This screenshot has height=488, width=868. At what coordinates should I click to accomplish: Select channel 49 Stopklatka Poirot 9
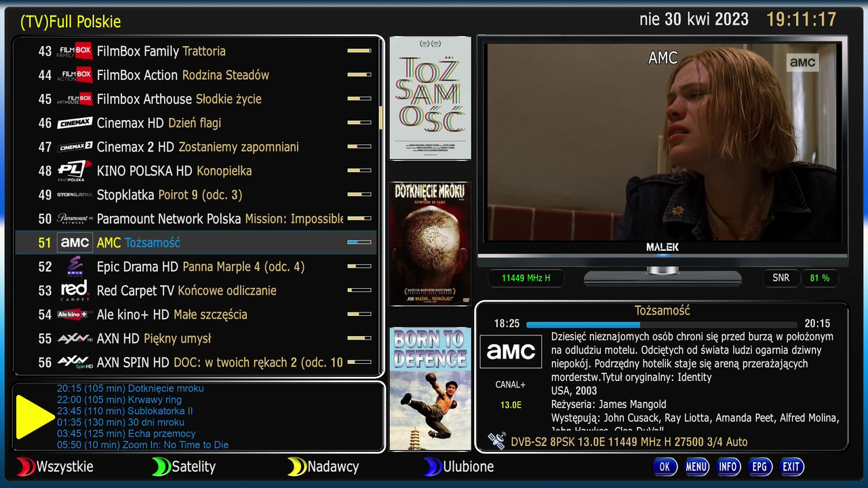(196, 195)
